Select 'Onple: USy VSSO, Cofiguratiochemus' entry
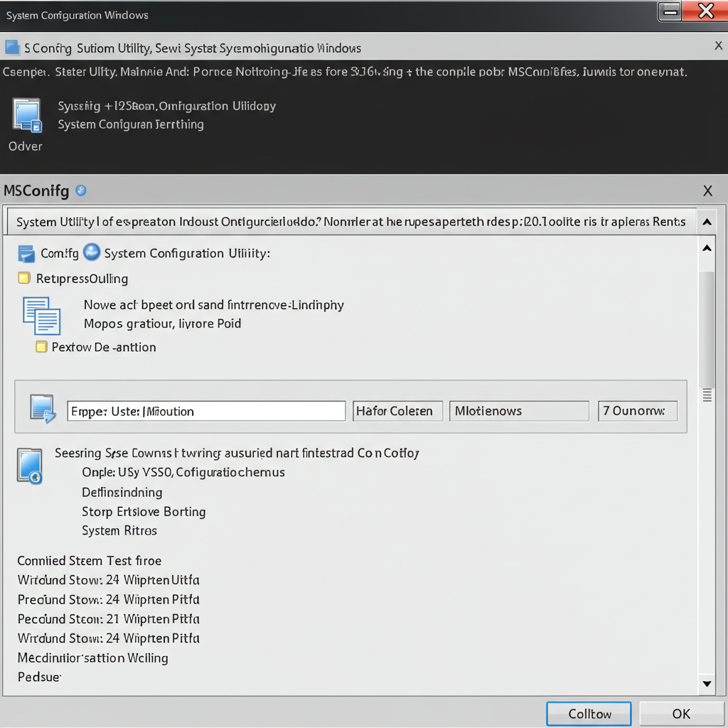 pos(183,472)
